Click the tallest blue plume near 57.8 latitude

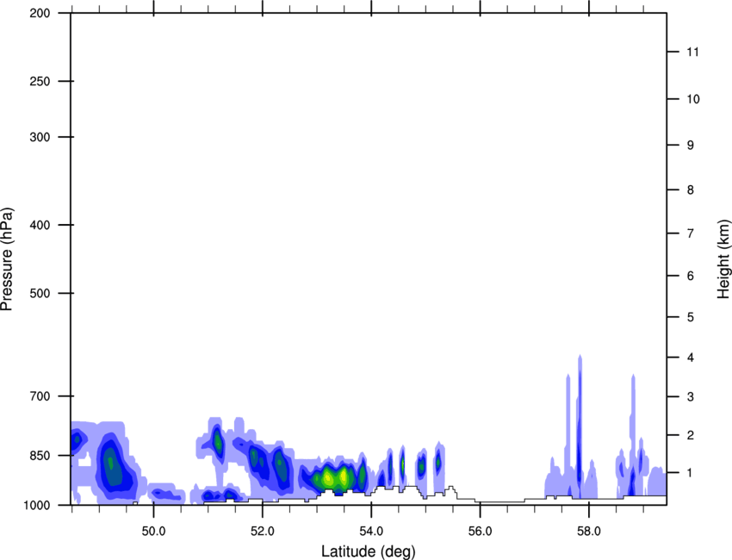pyautogui.click(x=580, y=425)
